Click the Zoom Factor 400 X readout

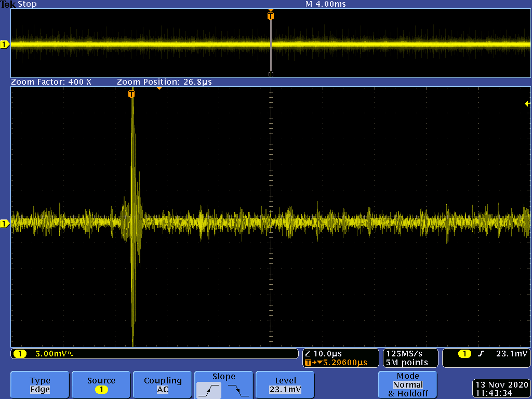(51, 82)
